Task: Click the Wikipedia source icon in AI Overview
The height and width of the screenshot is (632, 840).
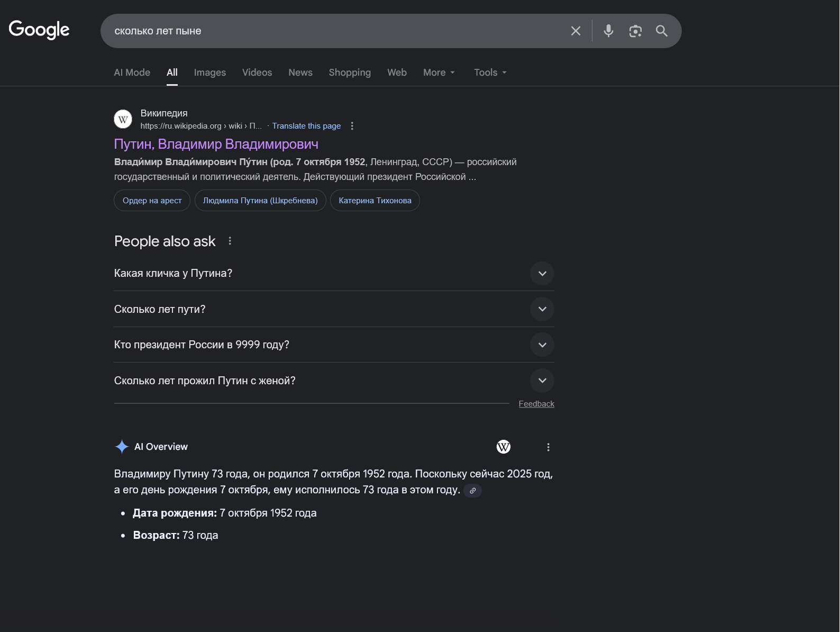Action: point(503,447)
